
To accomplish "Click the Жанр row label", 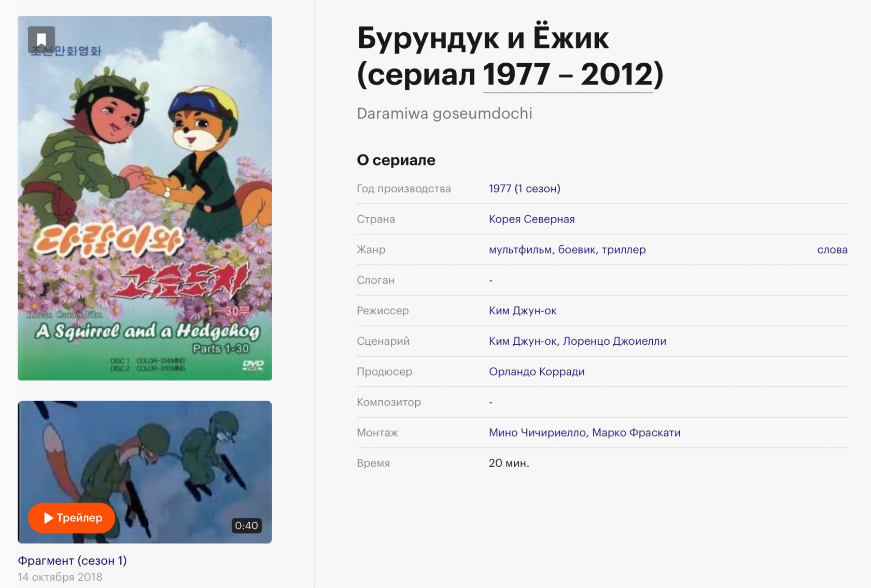I will (371, 249).
